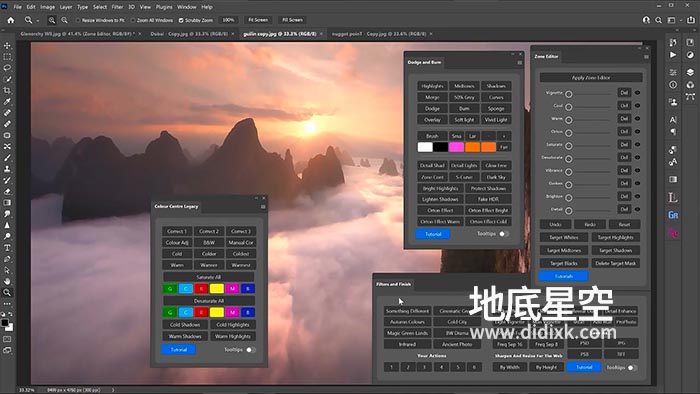The image size is (700, 394).
Task: Expand the status bar info arrow
Action: [112, 390]
